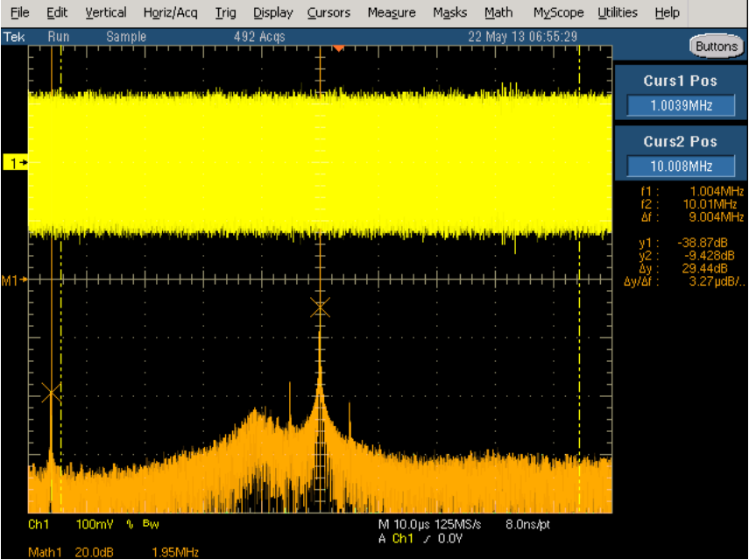The width and height of the screenshot is (749, 560).
Task: Open the Utilities menu
Action: tap(618, 12)
